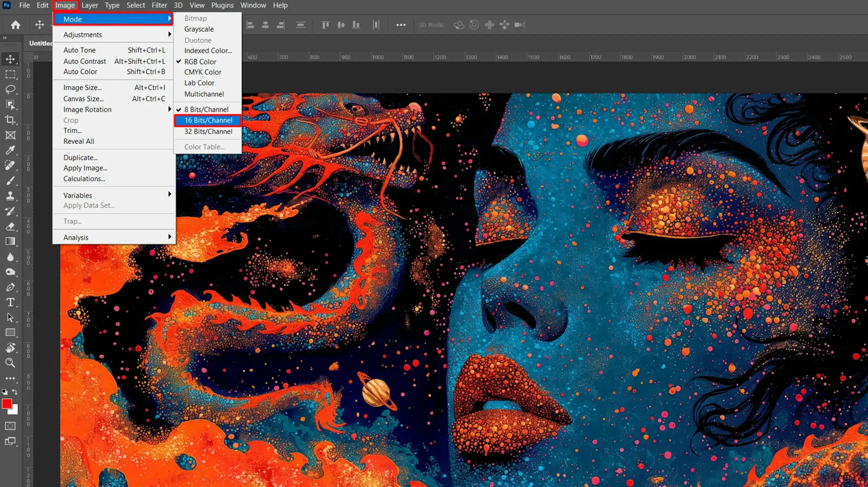This screenshot has height=487, width=868.
Task: Select the Path Selection tool
Action: click(x=10, y=317)
